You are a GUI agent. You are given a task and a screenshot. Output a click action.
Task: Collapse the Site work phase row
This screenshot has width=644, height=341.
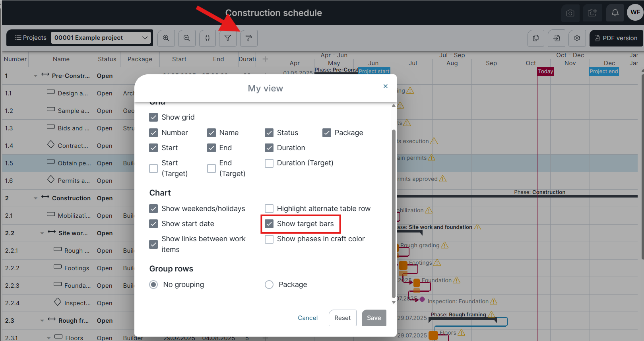click(x=42, y=233)
